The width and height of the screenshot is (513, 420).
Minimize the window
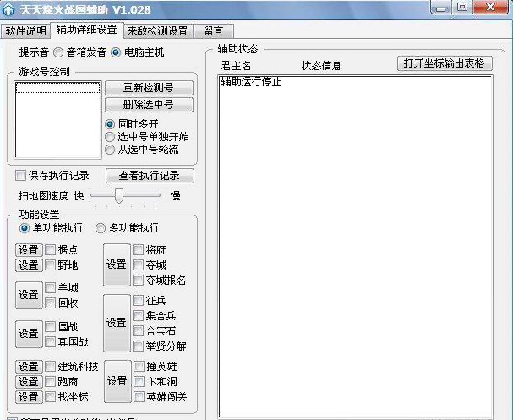tap(440, 8)
